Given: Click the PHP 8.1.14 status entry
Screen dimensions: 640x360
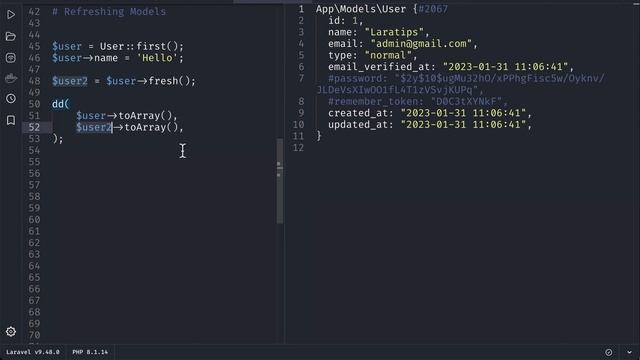Looking at the screenshot, I should click(90, 352).
